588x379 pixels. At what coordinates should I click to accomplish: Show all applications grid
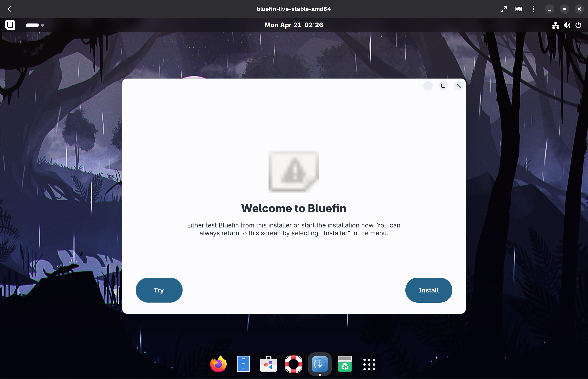369,364
